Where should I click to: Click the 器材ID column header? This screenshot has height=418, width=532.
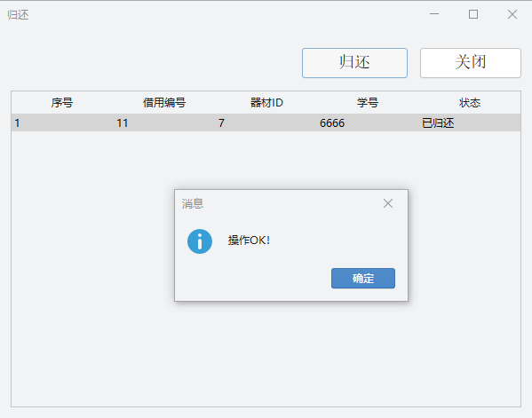pos(266,102)
